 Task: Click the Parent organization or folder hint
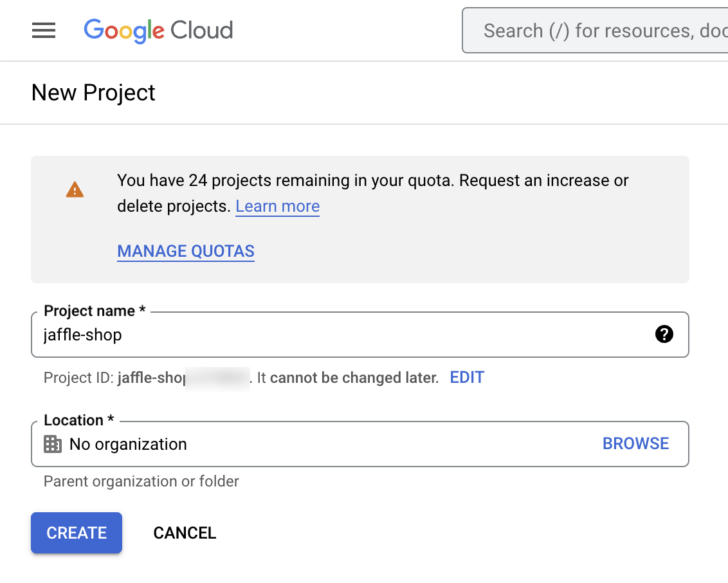[x=141, y=481]
